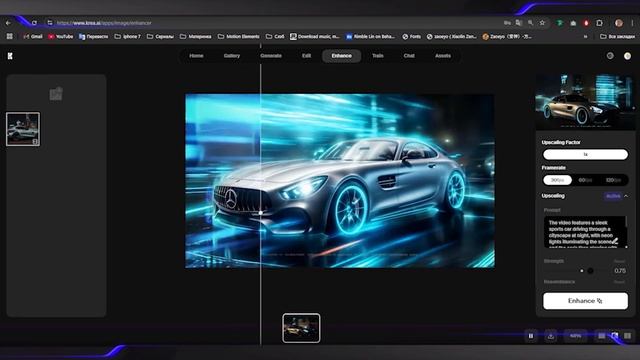The height and width of the screenshot is (360, 640).
Task: Click the green extension icon in browser toolbar
Action: point(560,23)
